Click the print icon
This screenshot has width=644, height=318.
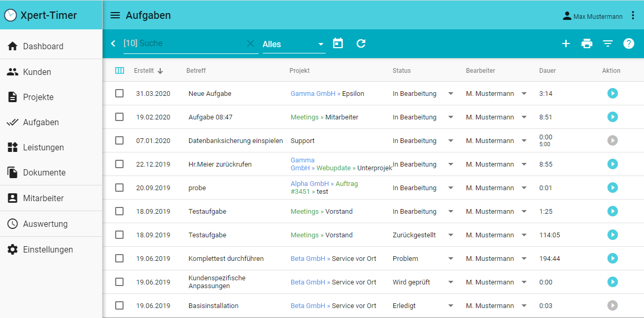pos(587,44)
